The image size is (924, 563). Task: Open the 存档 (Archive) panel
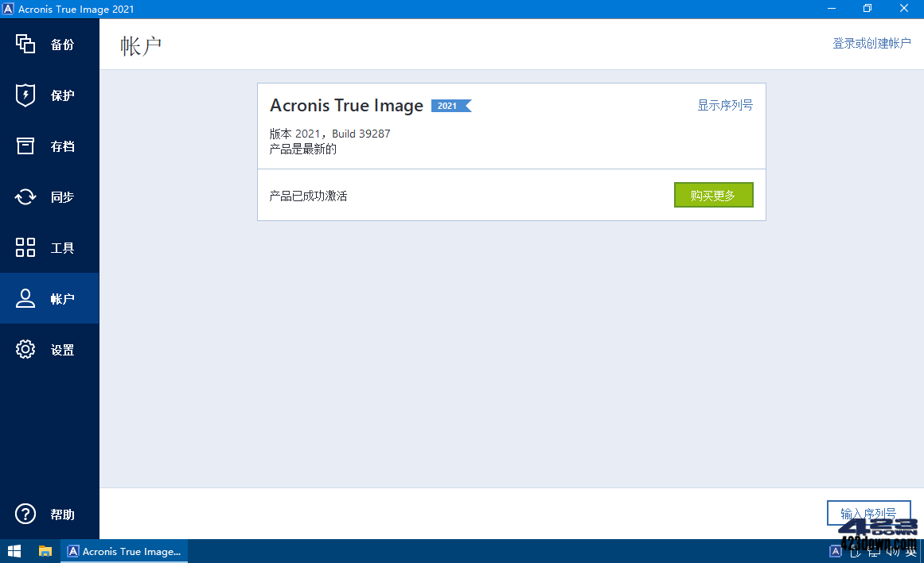(x=49, y=146)
